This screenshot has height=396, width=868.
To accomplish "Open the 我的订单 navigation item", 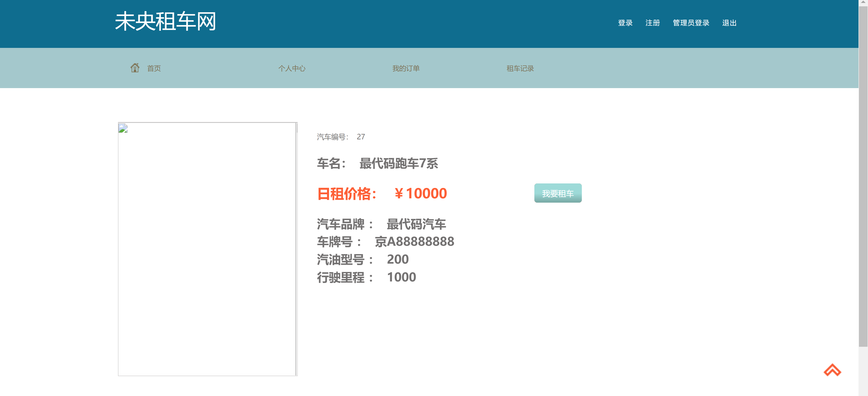I will 406,68.
